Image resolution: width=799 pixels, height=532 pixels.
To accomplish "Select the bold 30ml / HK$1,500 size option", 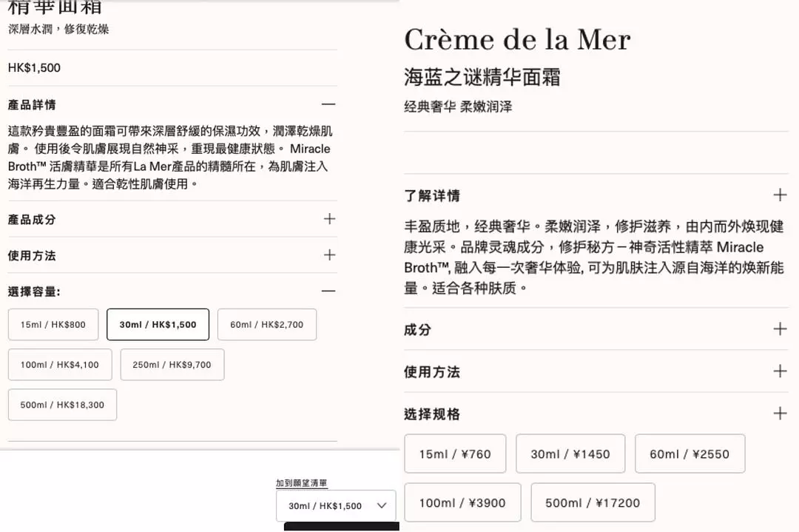I will pyautogui.click(x=158, y=325).
